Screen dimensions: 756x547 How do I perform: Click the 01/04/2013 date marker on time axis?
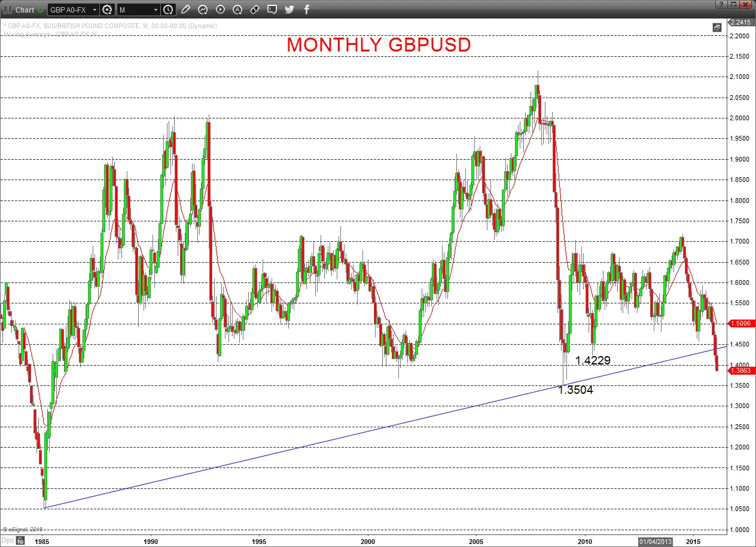pos(656,542)
